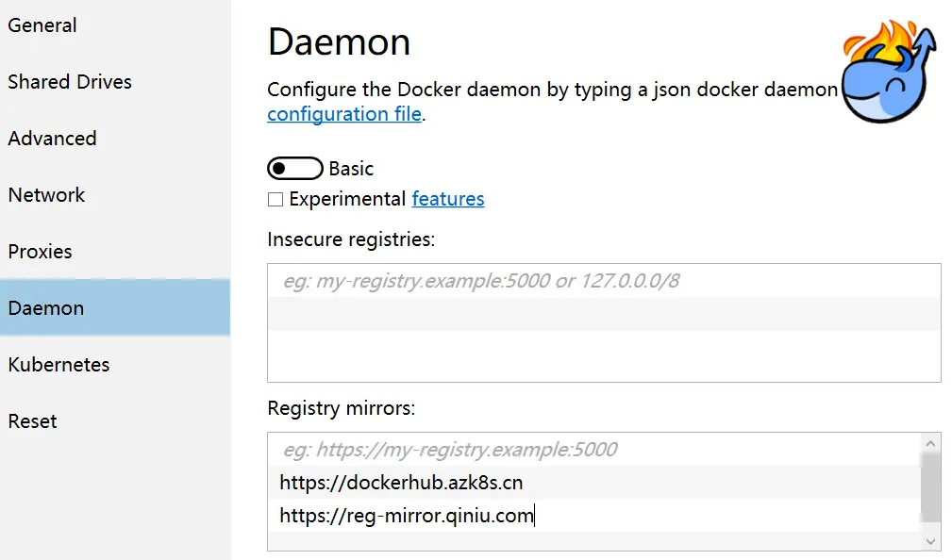The image size is (952, 560).
Task: Click the registry mirrors scroll down arrow
Action: click(930, 541)
